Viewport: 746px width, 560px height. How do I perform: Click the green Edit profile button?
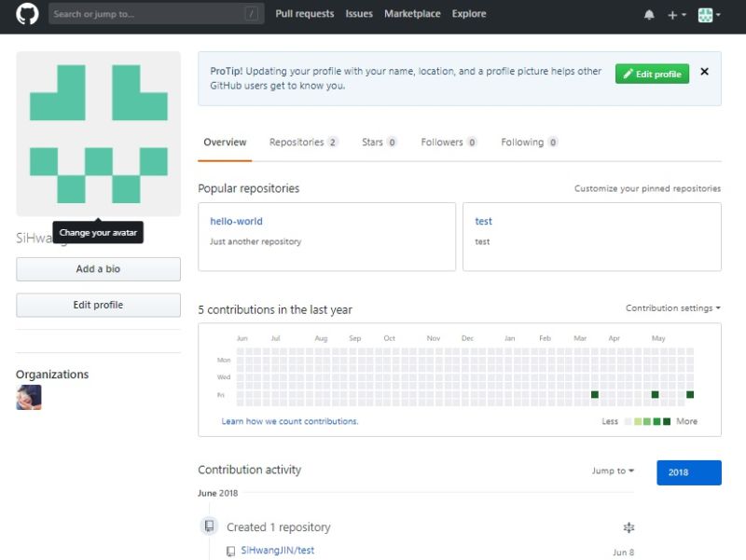(x=652, y=72)
